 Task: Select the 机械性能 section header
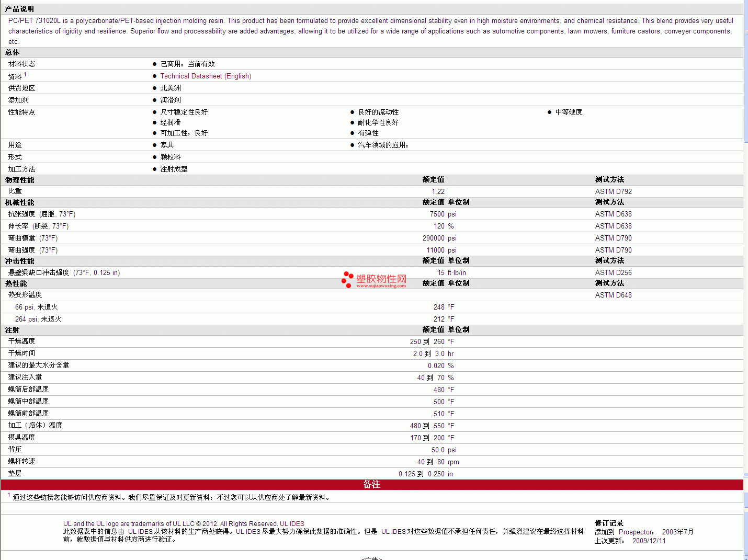click(x=19, y=202)
